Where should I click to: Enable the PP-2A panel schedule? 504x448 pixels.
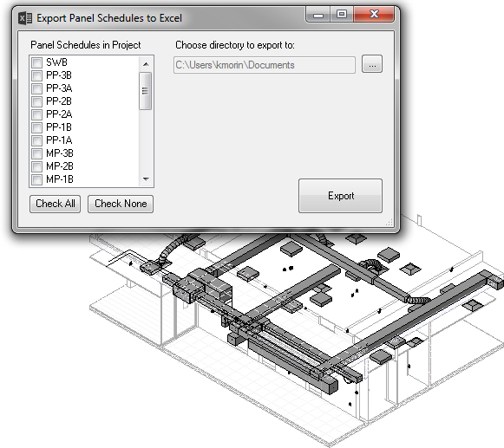37,114
